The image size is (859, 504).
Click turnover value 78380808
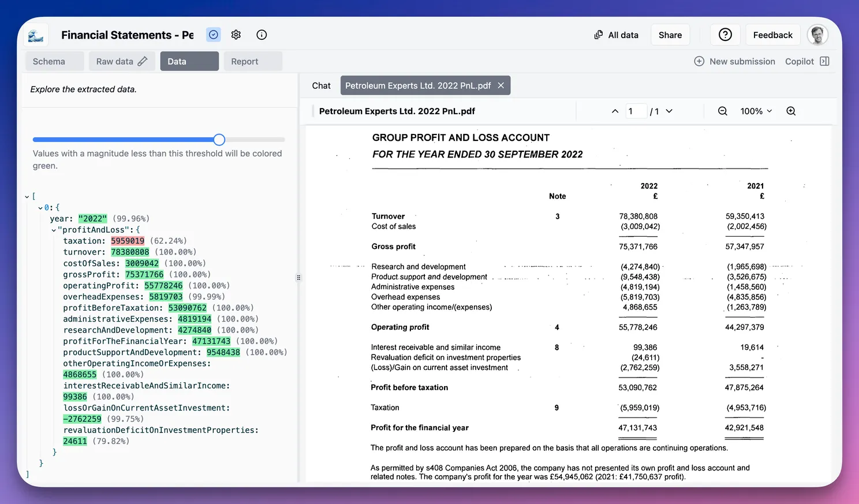130,252
